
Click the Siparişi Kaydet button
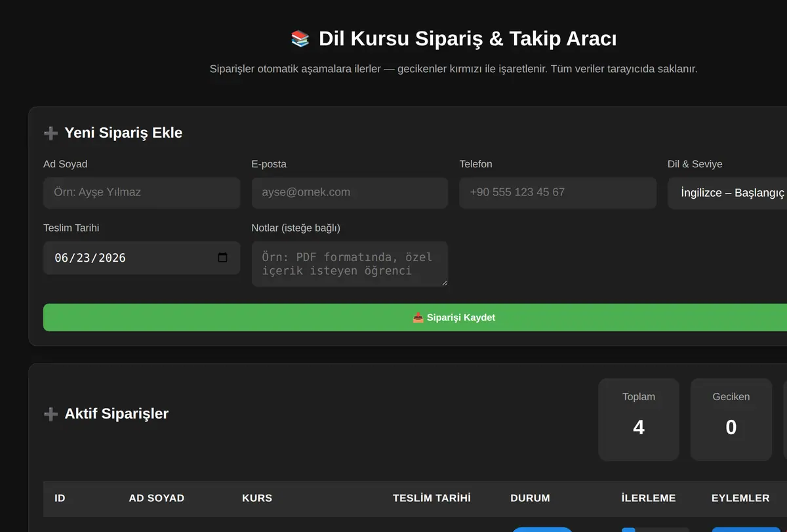click(x=415, y=317)
